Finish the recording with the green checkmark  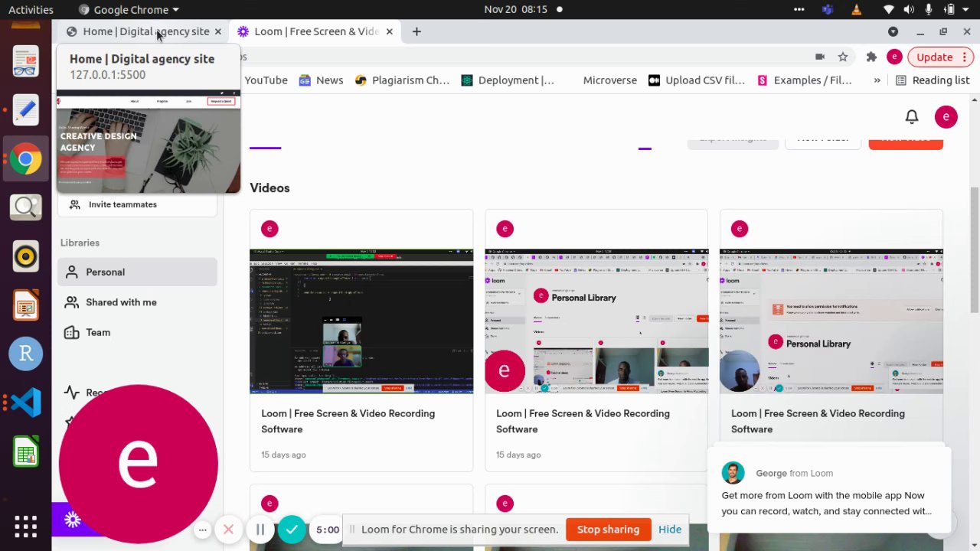click(292, 530)
